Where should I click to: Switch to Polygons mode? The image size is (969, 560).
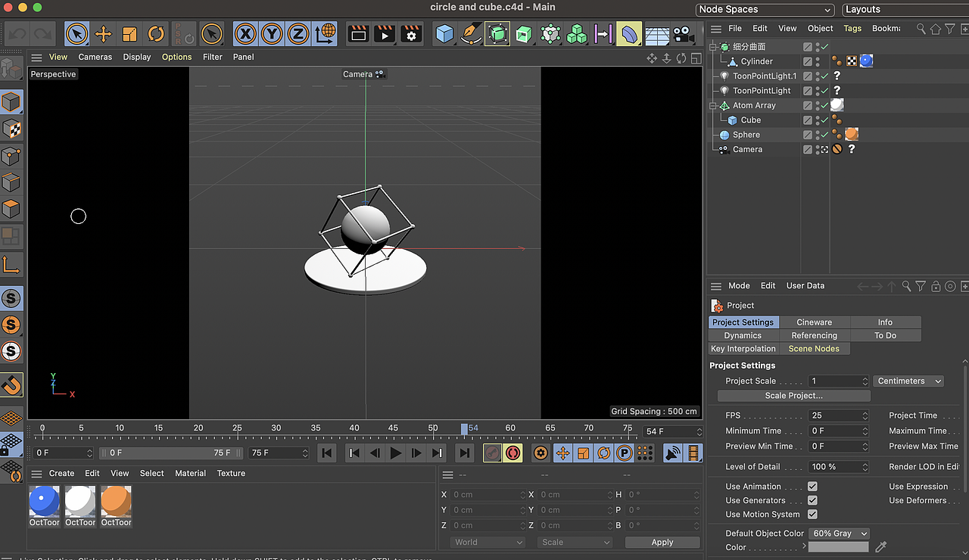pos(11,208)
